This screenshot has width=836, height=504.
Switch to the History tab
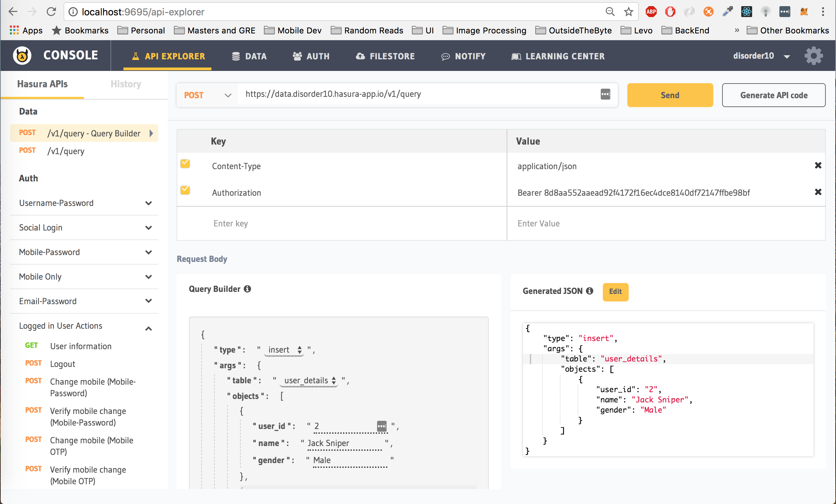point(125,84)
